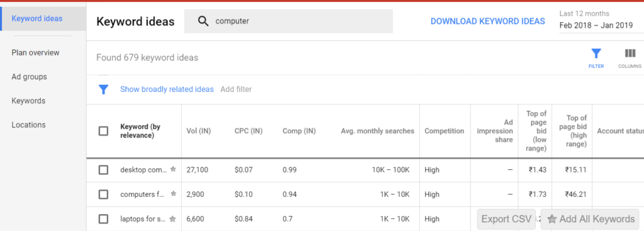Click low bid value ₹1.43

[x=537, y=170]
